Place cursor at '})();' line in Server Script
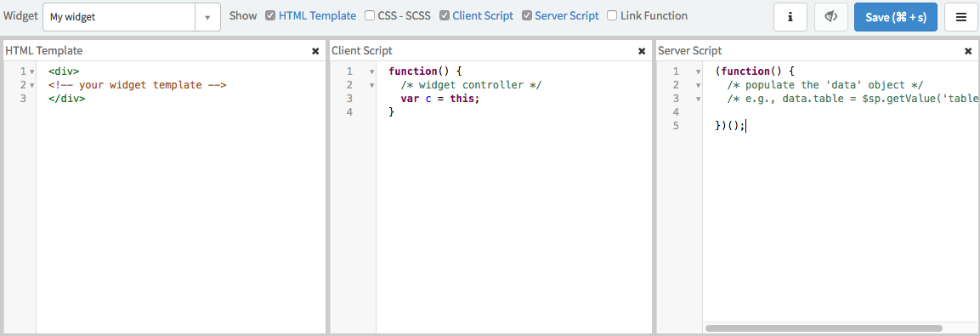This screenshot has height=336, width=980. click(731, 127)
